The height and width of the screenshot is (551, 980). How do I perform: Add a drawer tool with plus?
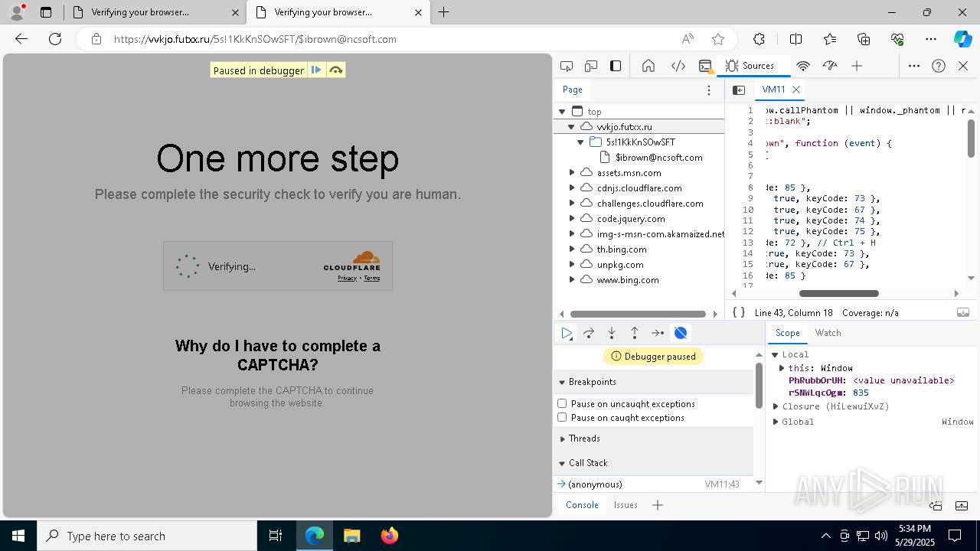[658, 505]
